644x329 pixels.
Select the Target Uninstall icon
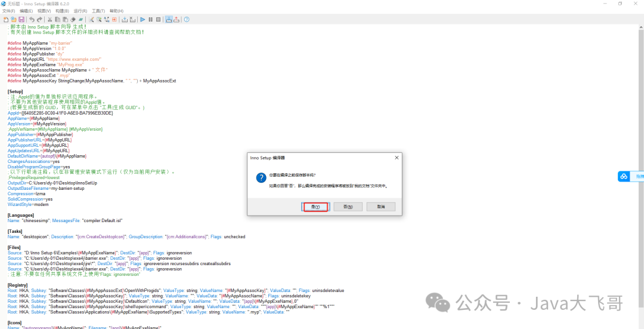click(177, 19)
